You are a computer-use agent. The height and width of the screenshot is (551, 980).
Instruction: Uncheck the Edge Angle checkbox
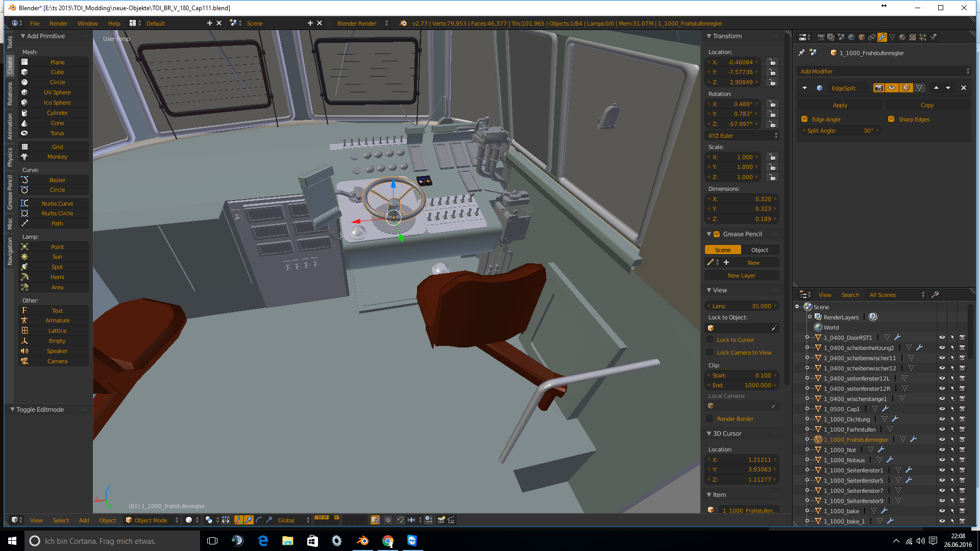pos(805,119)
